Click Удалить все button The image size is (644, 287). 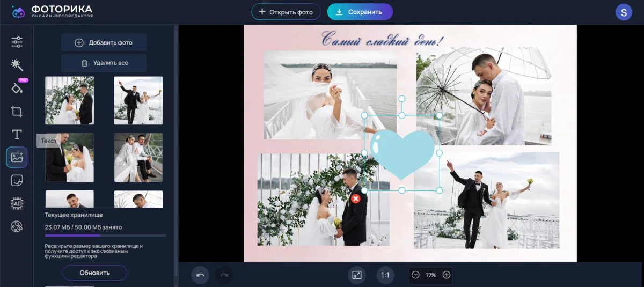click(x=104, y=63)
